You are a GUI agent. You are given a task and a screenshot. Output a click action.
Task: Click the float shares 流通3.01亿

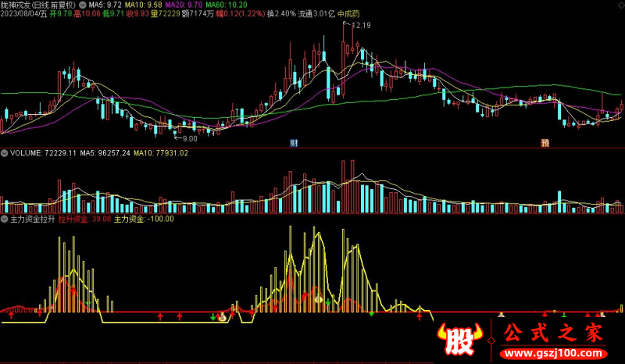[x=316, y=14]
